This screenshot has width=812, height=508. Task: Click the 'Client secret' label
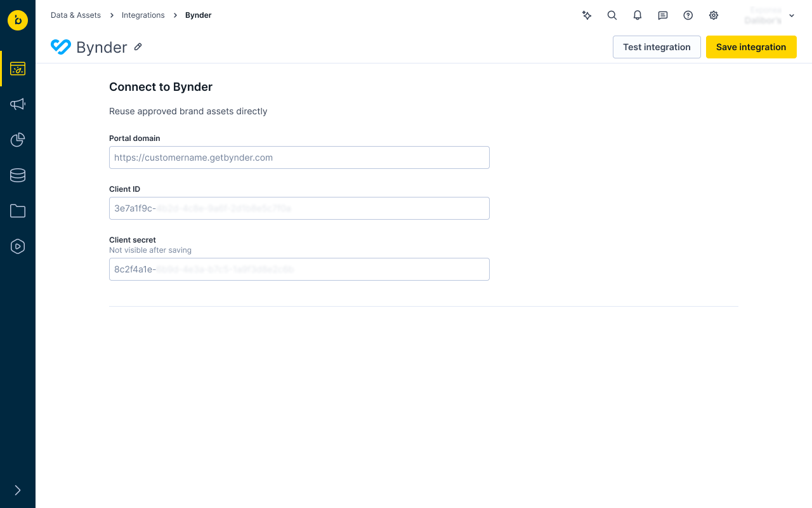[x=133, y=240]
